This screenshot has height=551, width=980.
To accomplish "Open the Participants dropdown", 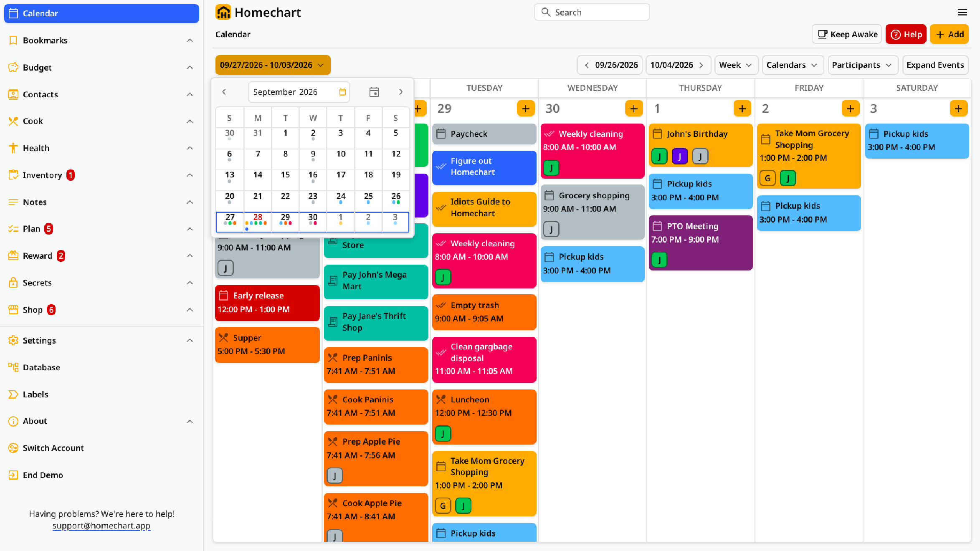I will pos(863,65).
